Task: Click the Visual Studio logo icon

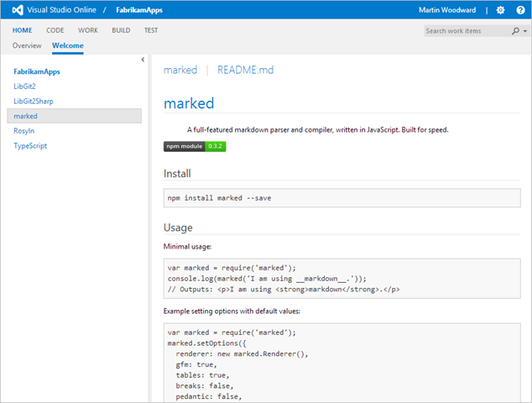Action: [x=18, y=10]
